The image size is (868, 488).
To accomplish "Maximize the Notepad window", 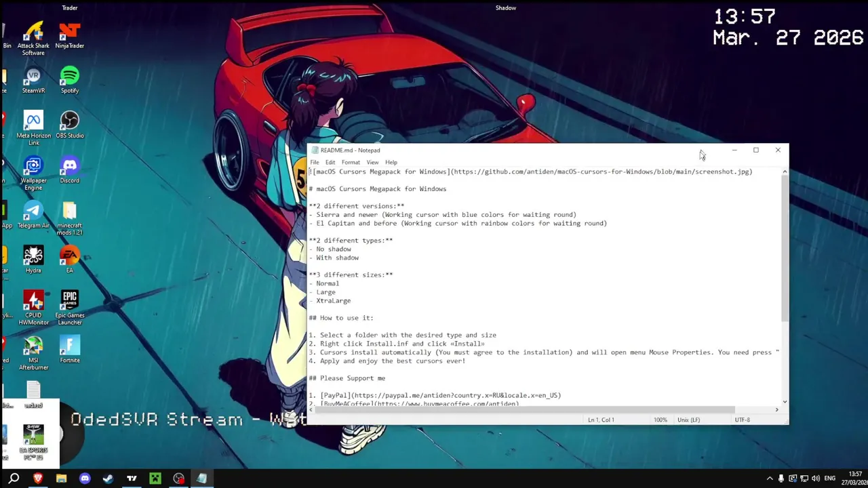I will coord(756,150).
